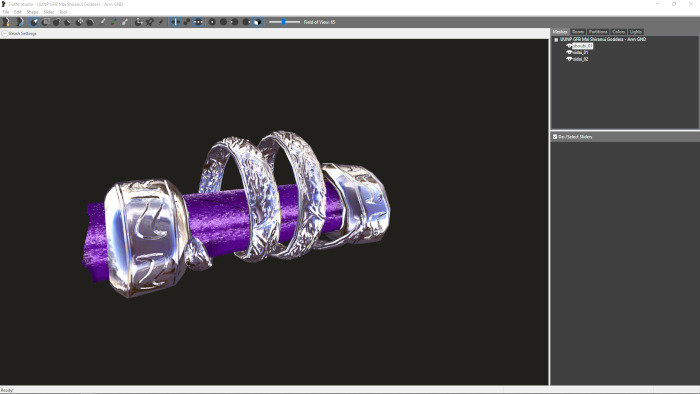Hide the mesh ending in _02
The image size is (700, 394).
pyautogui.click(x=569, y=59)
